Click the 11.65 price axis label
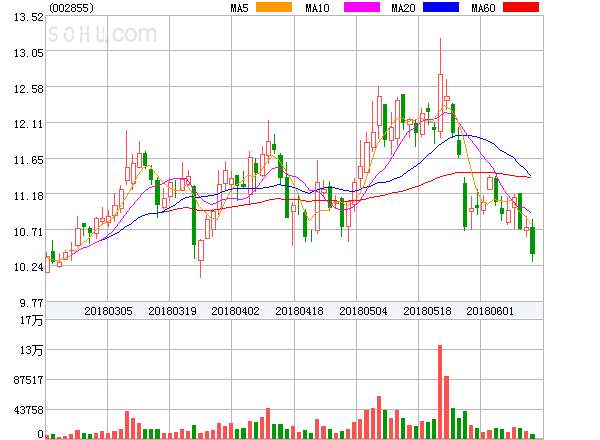The image size is (600, 440). [x=29, y=160]
